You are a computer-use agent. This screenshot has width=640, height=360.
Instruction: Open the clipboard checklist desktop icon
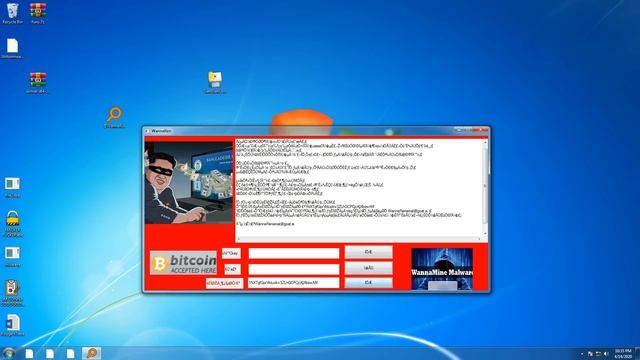click(12, 292)
